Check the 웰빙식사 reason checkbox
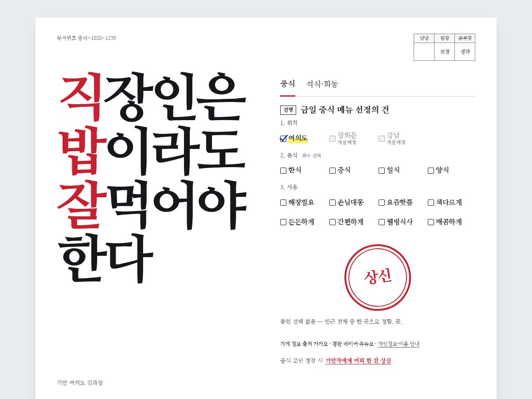Viewport: 532px width, 399px height. 382,222
